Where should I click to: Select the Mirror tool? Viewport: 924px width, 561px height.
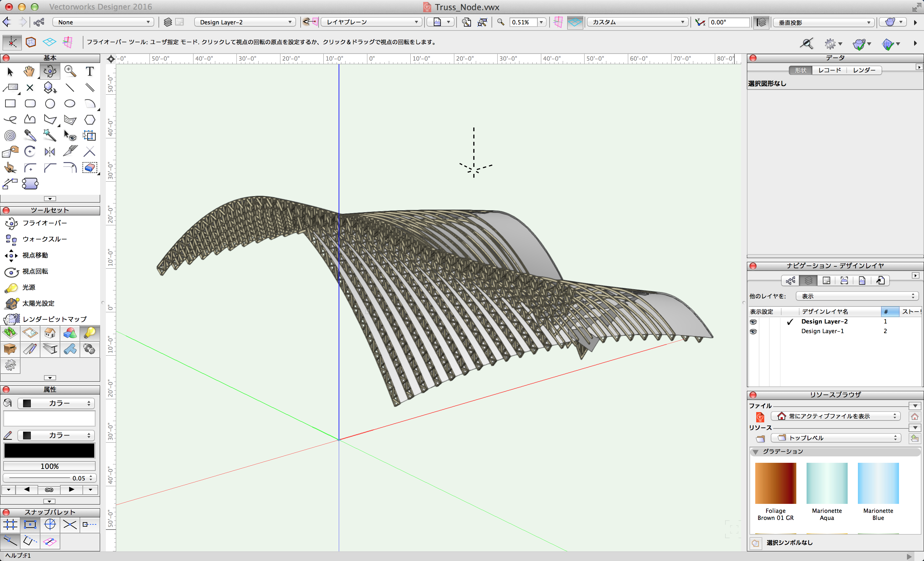tap(49, 151)
